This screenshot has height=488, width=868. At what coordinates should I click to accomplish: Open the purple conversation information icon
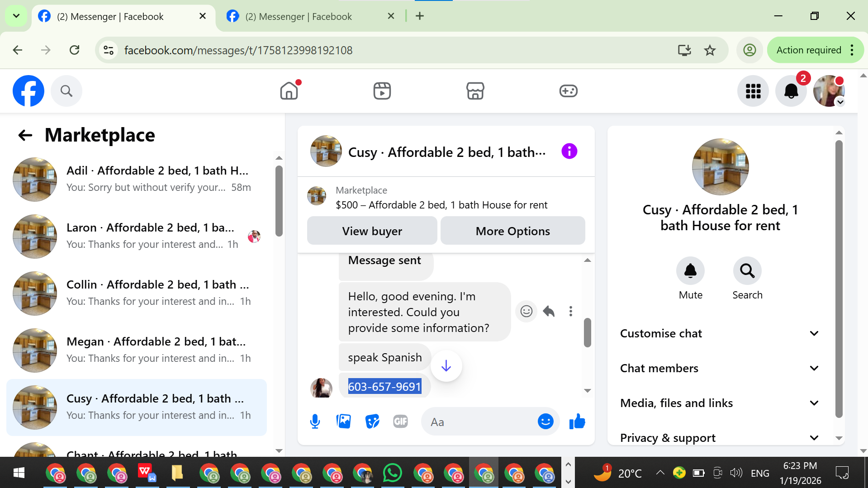pos(569,151)
